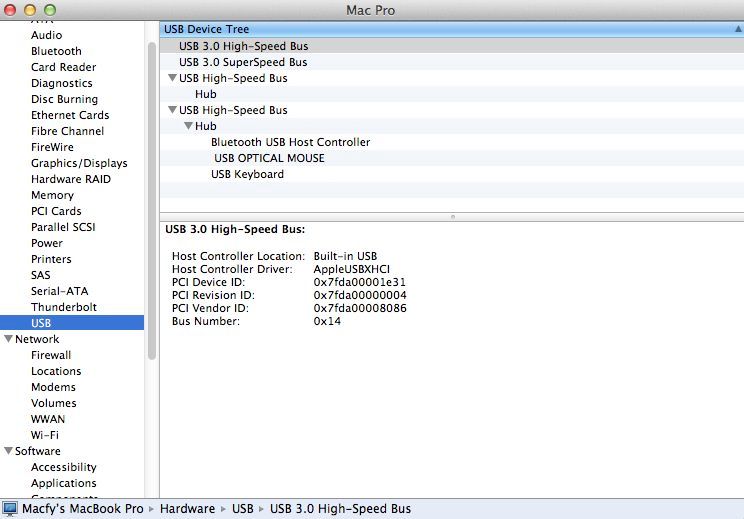Click the PCI Device ID value 0x7fda00001e31
This screenshot has width=744, height=519.
(x=360, y=282)
